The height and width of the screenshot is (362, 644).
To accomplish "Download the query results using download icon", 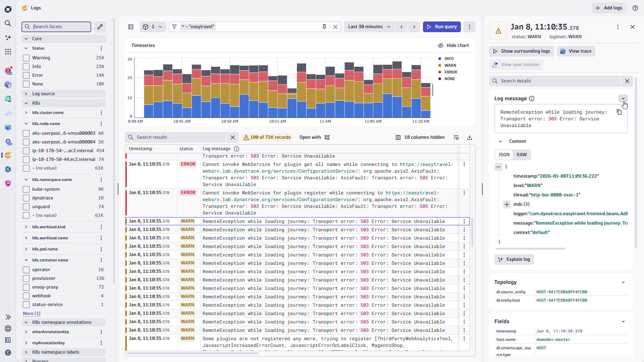I will point(469,137).
